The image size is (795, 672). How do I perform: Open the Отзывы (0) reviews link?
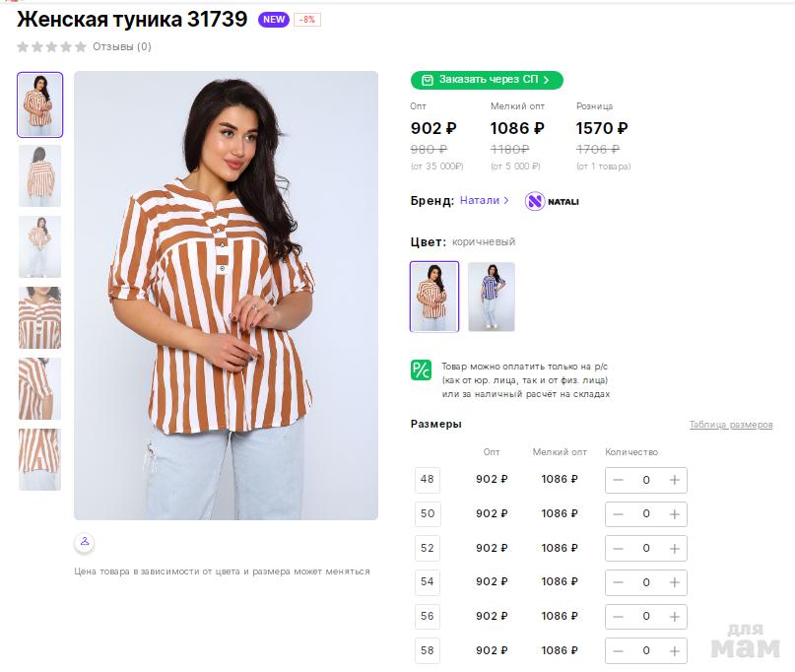(122, 46)
